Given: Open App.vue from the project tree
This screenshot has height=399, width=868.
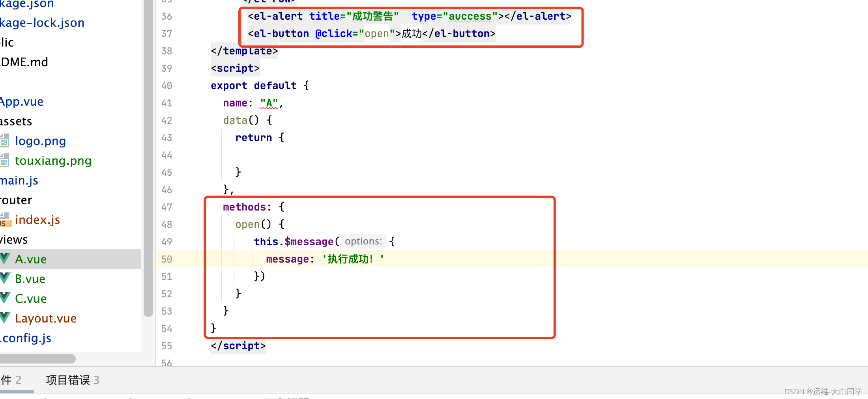Looking at the screenshot, I should click(21, 101).
